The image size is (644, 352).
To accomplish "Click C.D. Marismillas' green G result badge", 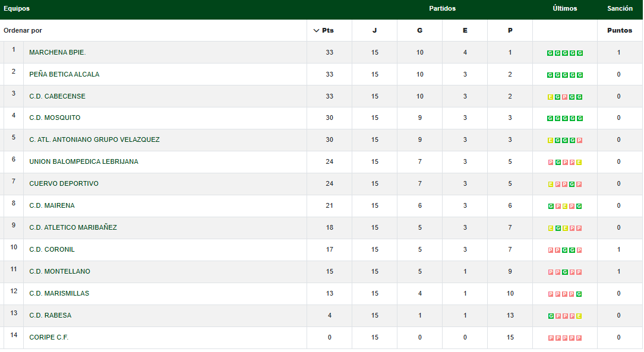I will 579,294.
